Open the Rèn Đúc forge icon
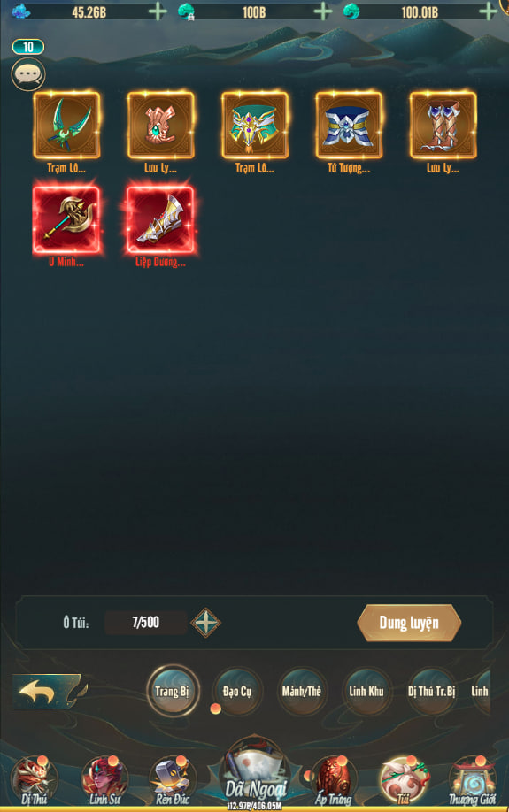 (x=173, y=780)
